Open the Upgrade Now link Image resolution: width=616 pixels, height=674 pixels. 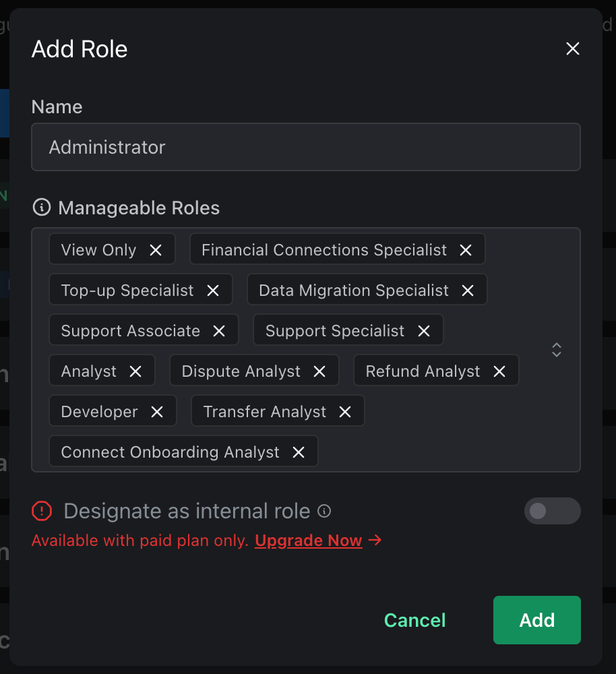pos(308,541)
